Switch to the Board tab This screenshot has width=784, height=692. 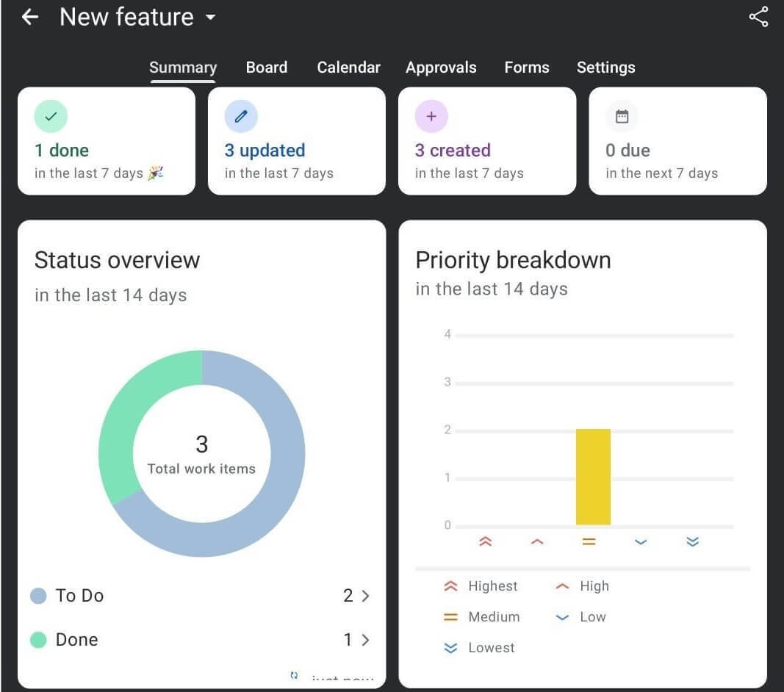tap(266, 67)
